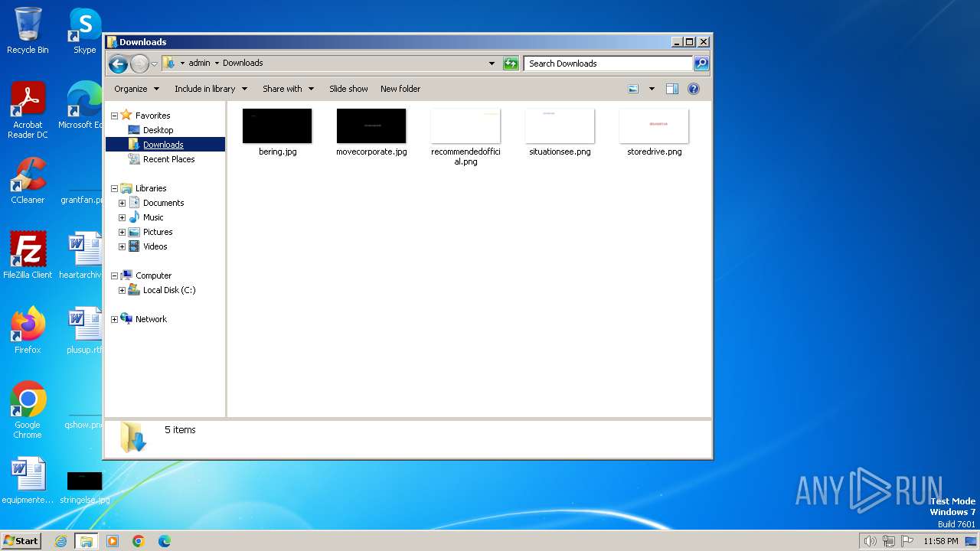Open Firefox desktop shortcut

click(x=28, y=331)
